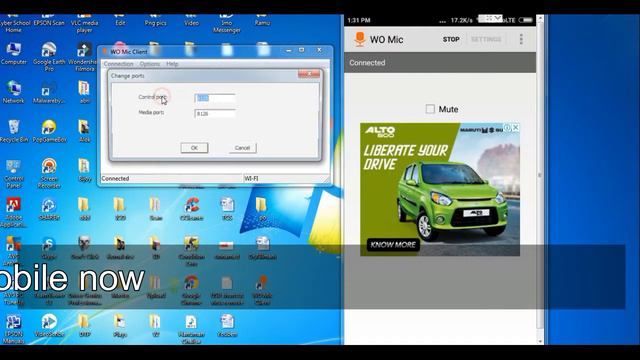Click the "1:31 PM" phone clock
The image size is (640, 360).
pos(359,20)
